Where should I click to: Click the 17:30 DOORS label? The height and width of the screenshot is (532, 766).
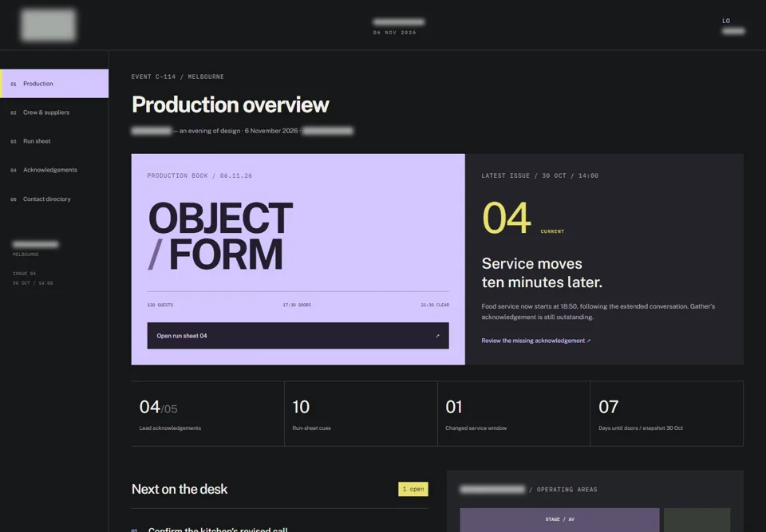(x=297, y=305)
